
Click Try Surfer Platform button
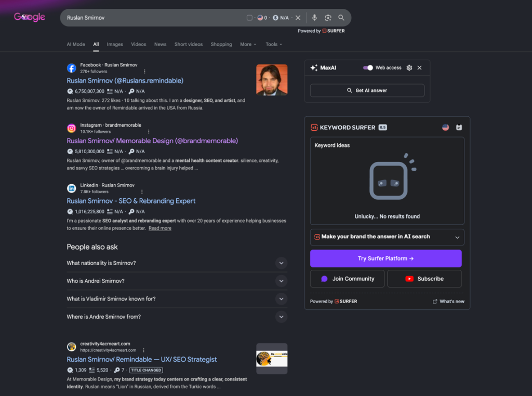pyautogui.click(x=386, y=258)
